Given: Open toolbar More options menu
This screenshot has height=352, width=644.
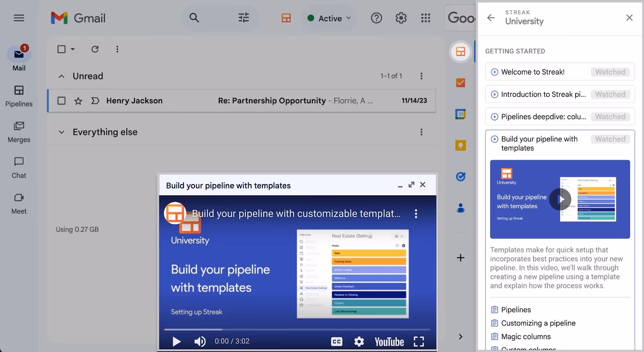Looking at the screenshot, I should point(117,49).
